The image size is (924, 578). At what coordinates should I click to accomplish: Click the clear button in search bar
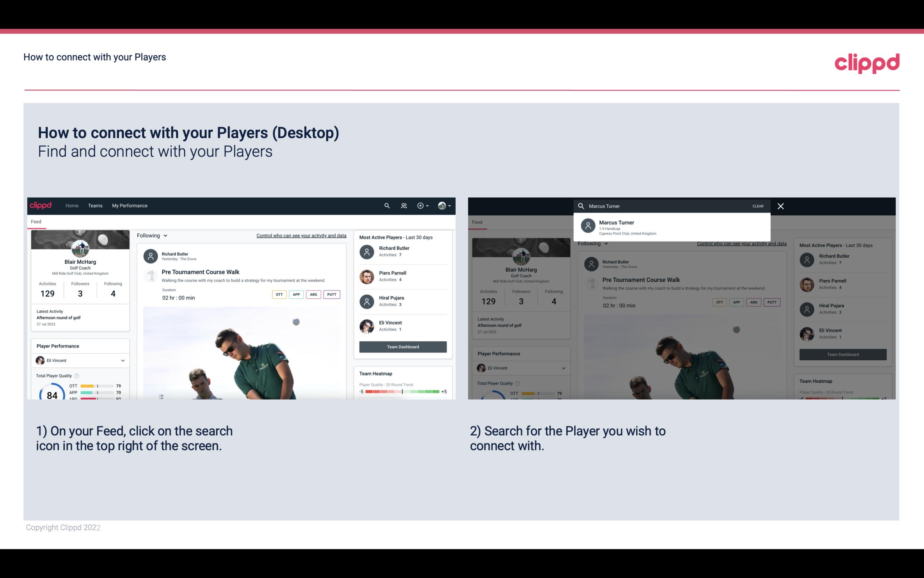(758, 206)
